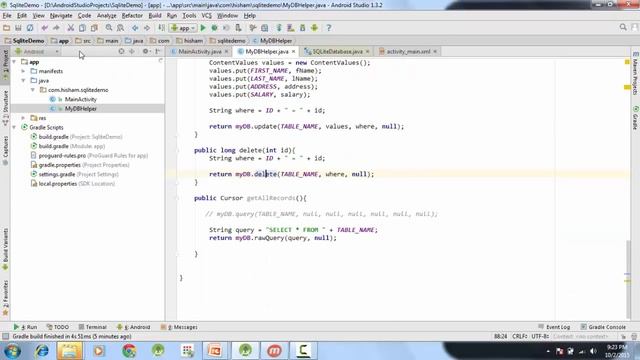Open build.gradle (Module: app)
The height and width of the screenshot is (360, 640).
click(x=72, y=146)
